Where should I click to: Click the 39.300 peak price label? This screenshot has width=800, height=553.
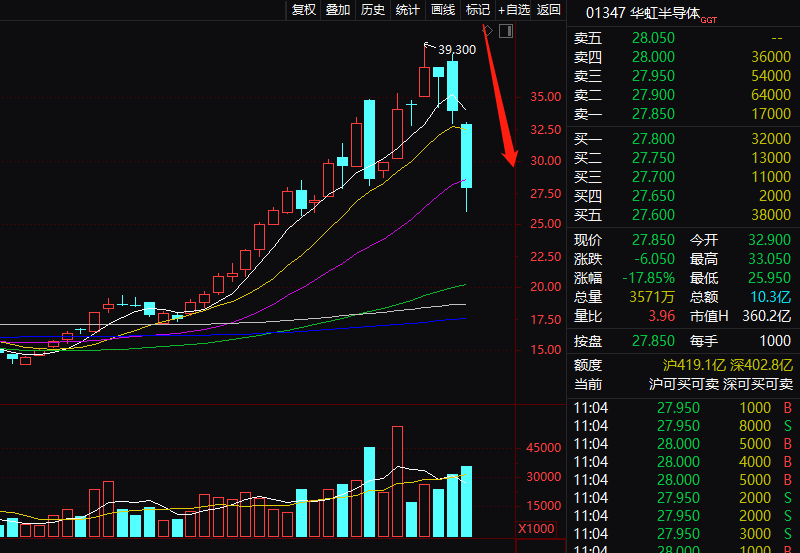(457, 49)
